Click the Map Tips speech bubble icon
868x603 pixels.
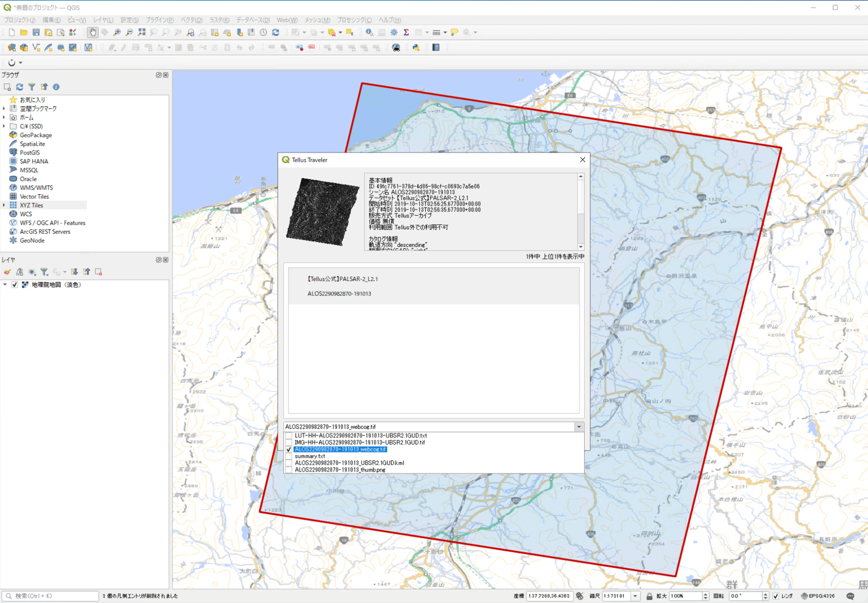click(x=455, y=33)
